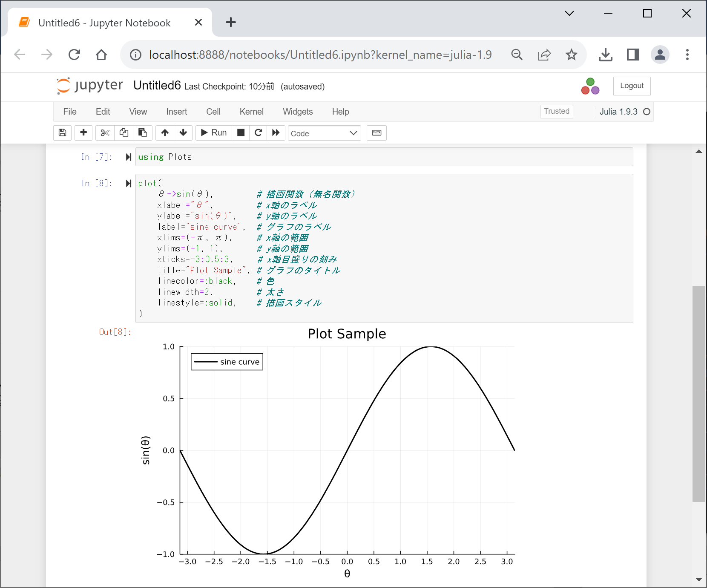Open the command palette keyboard icon

click(376, 133)
